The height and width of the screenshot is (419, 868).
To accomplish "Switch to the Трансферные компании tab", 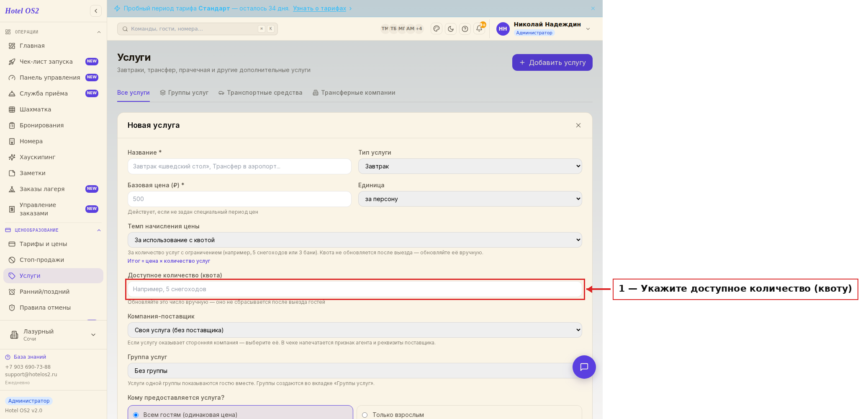I will pyautogui.click(x=354, y=93).
